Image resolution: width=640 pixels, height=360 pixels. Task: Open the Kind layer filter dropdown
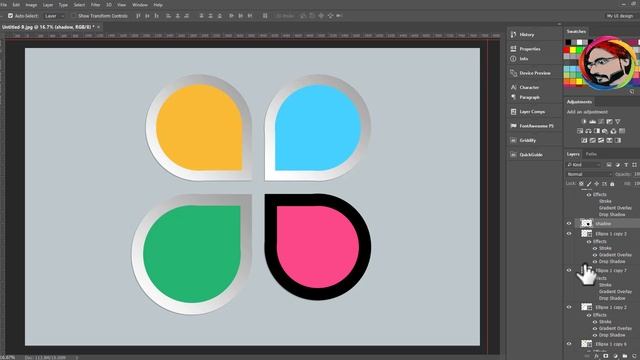pos(584,165)
